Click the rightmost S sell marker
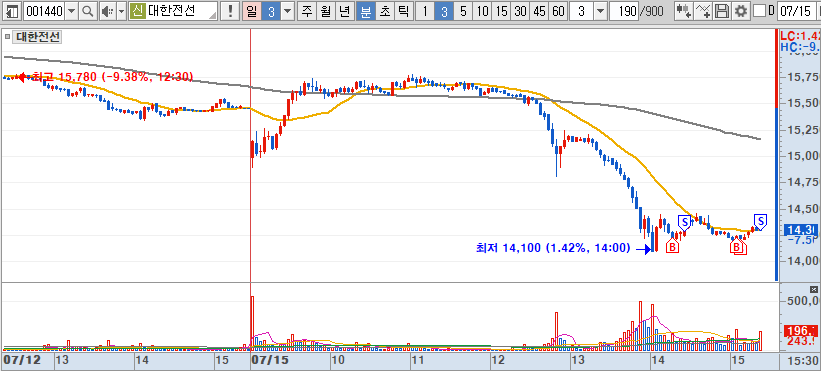The width and height of the screenshot is (821, 371). (760, 221)
